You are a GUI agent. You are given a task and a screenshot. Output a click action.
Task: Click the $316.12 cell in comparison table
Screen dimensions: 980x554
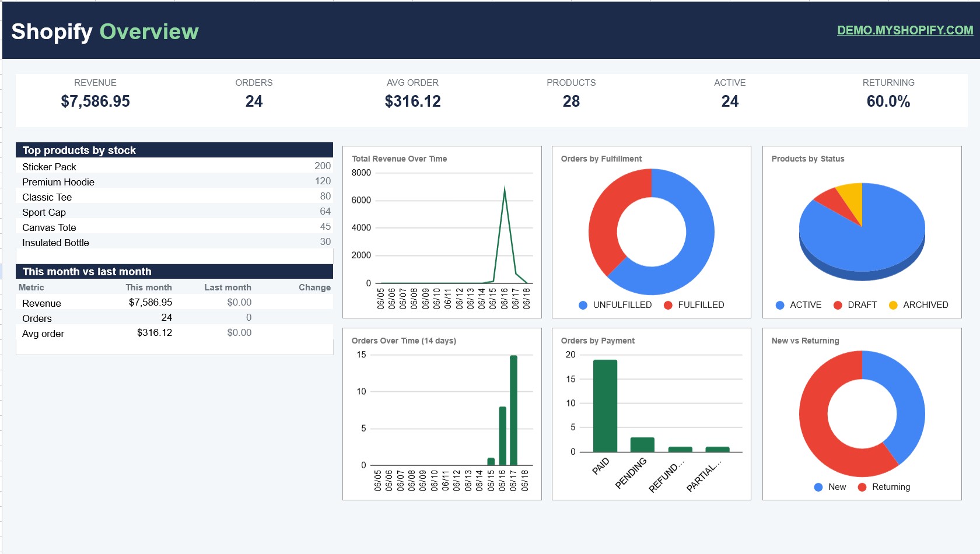pos(155,332)
